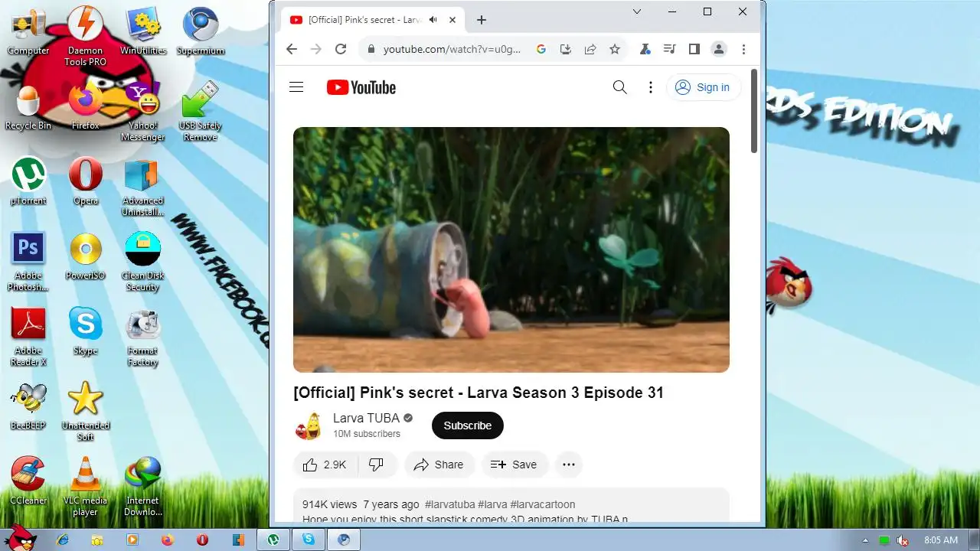Open the Recycle Bin desktop icon
The width and height of the screenshot is (980, 551).
point(28,107)
